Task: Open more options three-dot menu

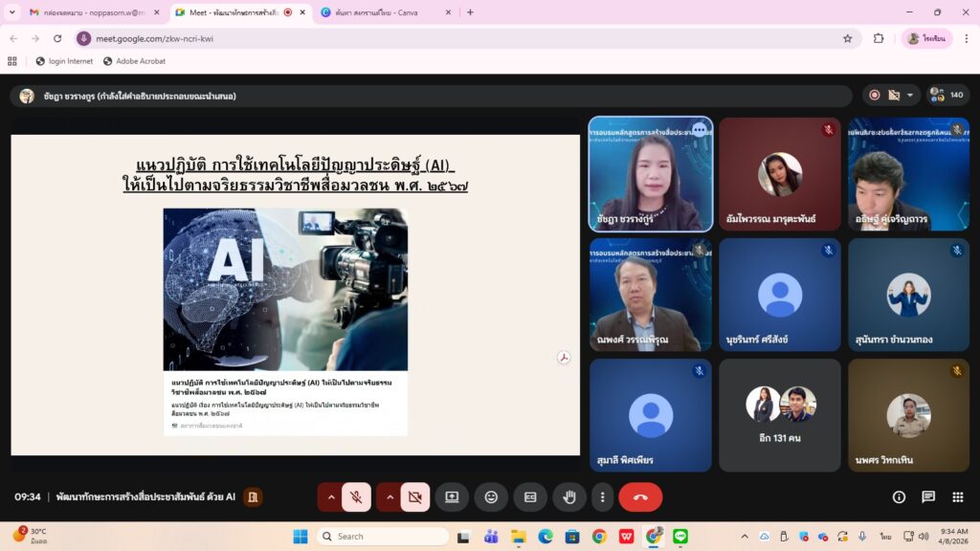Action: click(x=602, y=497)
